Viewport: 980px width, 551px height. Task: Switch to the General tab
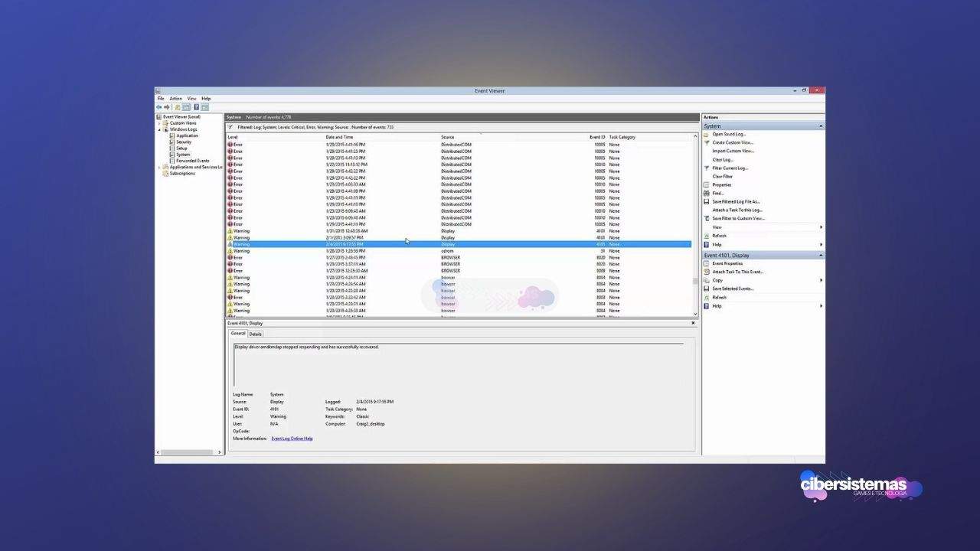tap(238, 334)
